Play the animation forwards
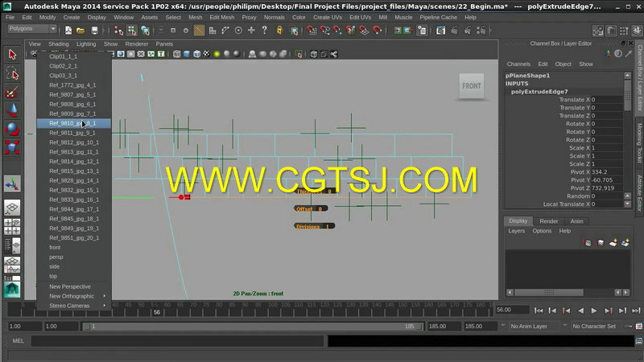Screen dimensions: 644x362 (594, 311)
